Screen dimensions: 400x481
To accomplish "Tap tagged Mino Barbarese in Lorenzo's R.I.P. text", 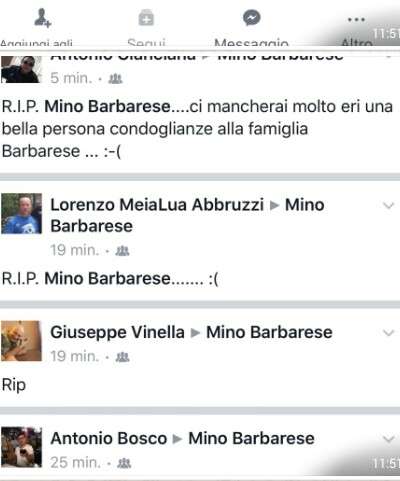I will pyautogui.click(x=107, y=278).
